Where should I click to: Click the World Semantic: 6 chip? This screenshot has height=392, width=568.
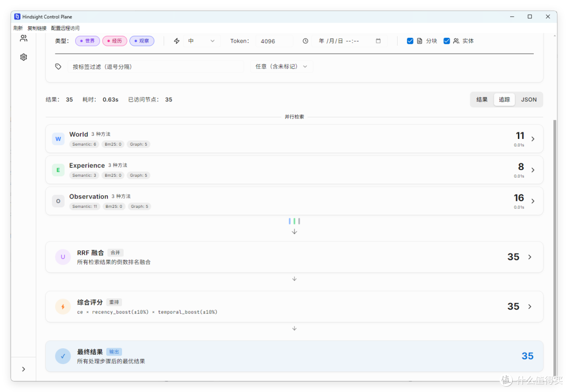[x=84, y=144]
